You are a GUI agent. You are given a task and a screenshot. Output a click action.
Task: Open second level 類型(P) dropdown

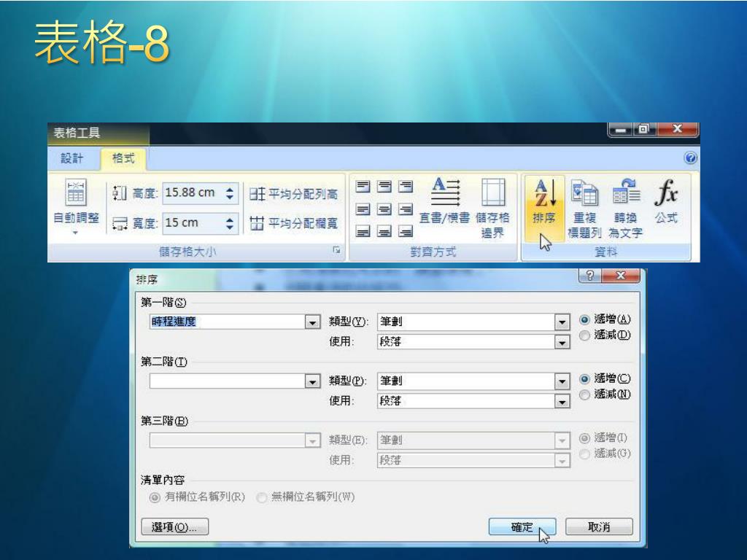pos(562,381)
